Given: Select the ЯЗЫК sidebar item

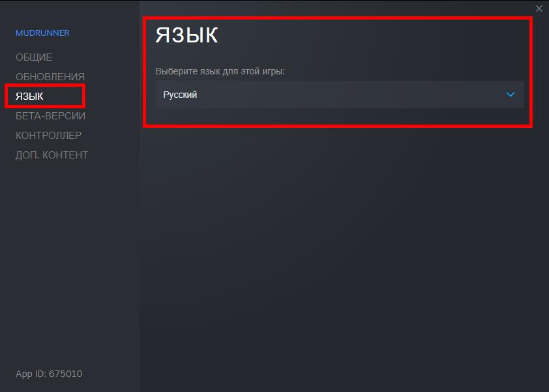Looking at the screenshot, I should point(29,97).
